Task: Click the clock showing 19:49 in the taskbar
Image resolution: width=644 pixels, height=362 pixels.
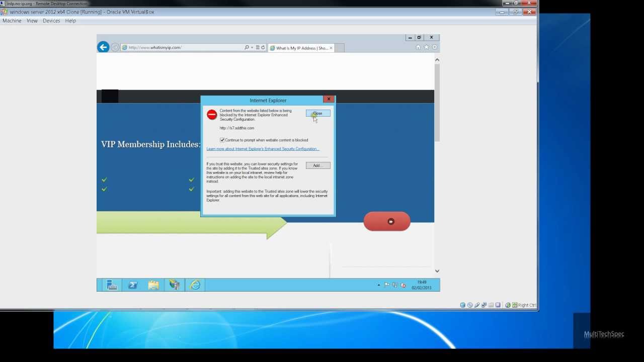Action: (x=422, y=285)
